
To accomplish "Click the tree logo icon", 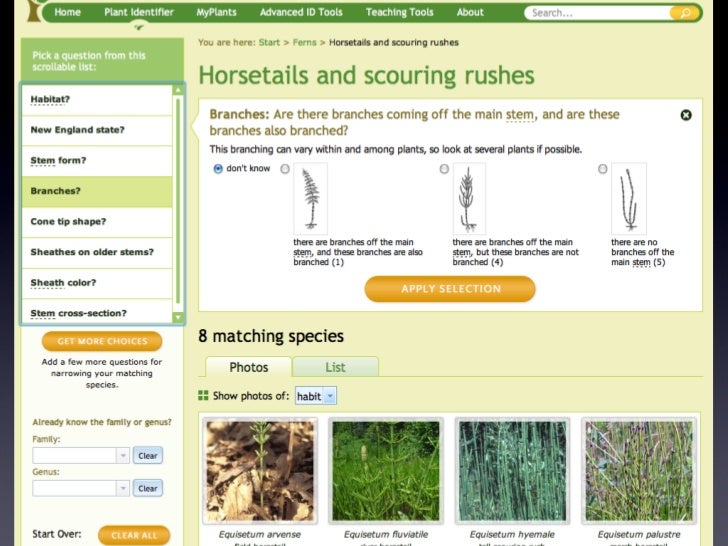I will click(x=34, y=11).
